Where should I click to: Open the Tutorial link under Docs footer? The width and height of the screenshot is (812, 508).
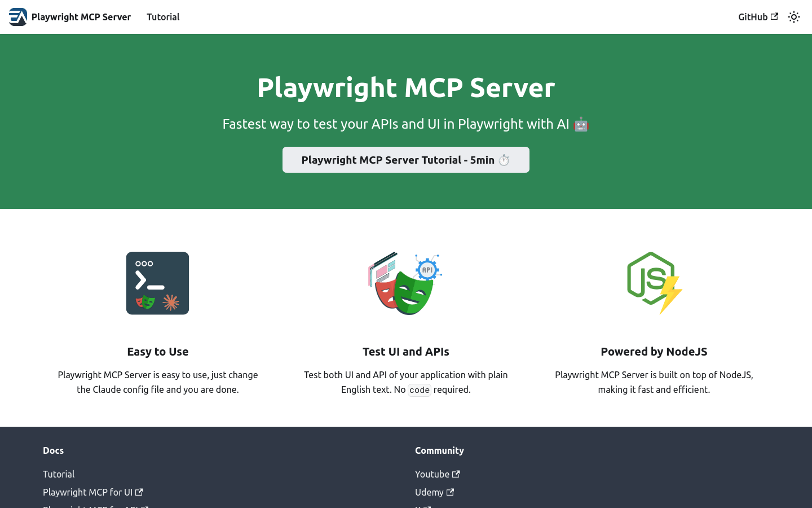[x=59, y=474]
